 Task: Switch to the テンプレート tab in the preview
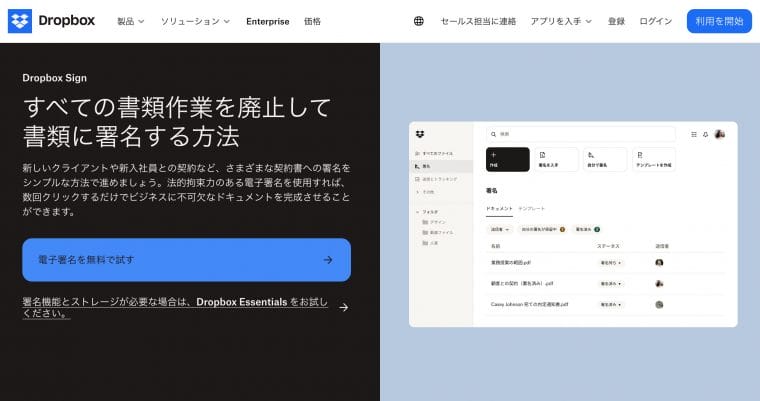[x=531, y=208]
